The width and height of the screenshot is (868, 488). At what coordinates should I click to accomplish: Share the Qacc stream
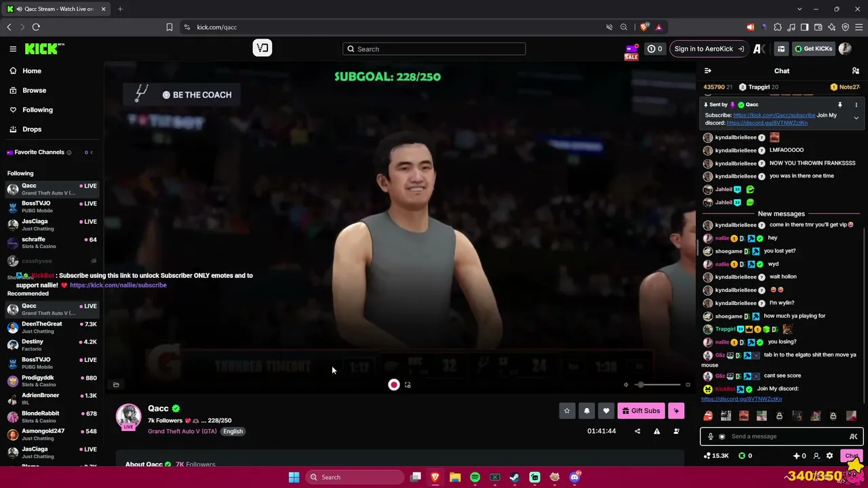[x=637, y=431]
